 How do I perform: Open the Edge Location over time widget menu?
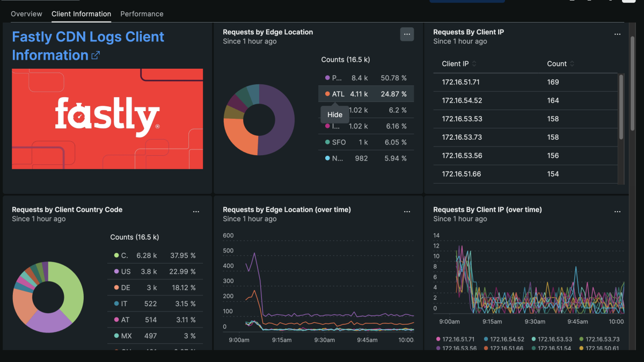point(407,212)
